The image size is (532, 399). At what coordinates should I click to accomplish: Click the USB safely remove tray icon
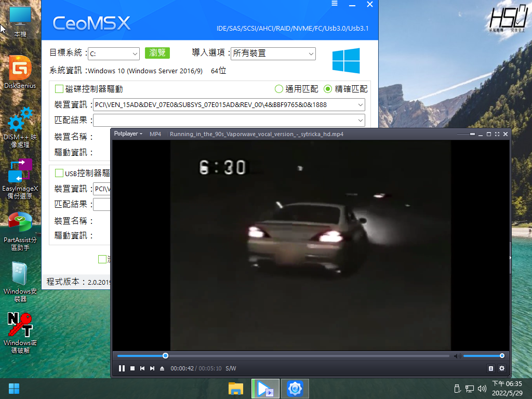[457, 389]
